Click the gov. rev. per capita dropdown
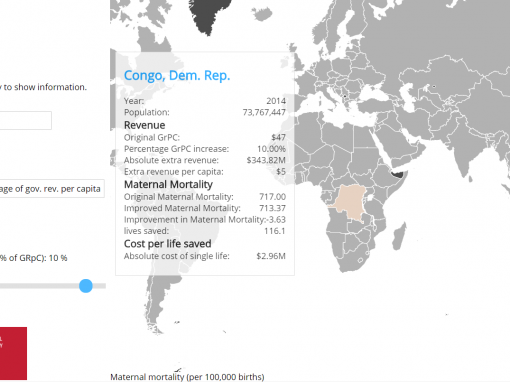510x382 pixels. pos(52,189)
